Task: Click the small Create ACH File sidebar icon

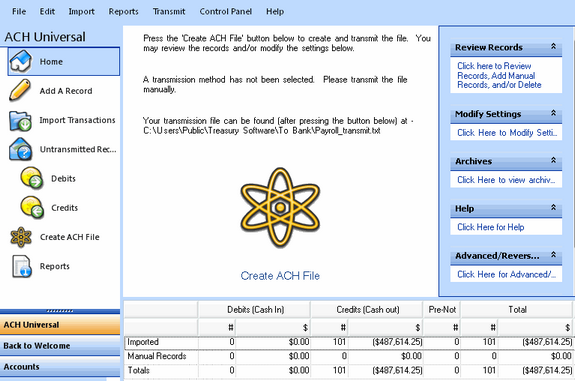Action: tap(21, 237)
